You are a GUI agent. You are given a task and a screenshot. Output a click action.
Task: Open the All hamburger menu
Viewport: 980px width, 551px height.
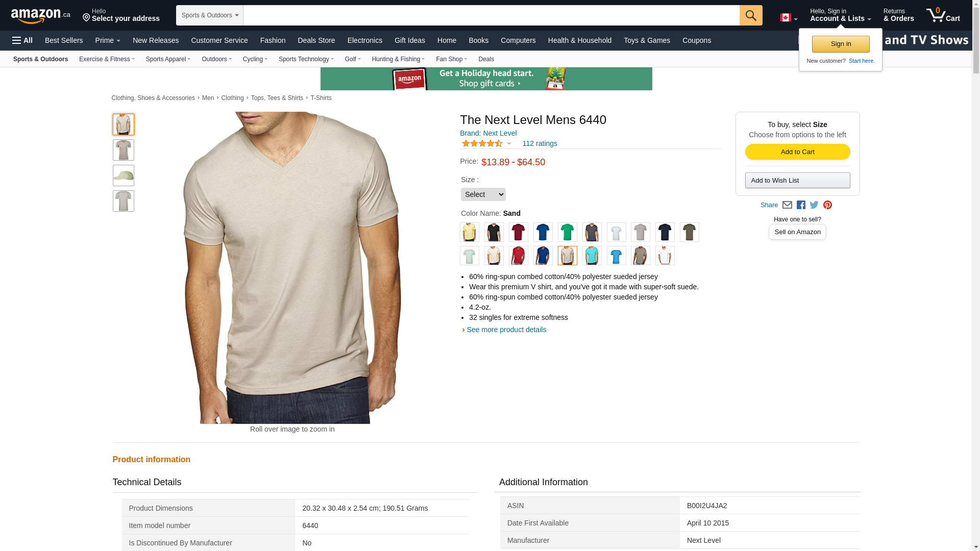click(22, 40)
